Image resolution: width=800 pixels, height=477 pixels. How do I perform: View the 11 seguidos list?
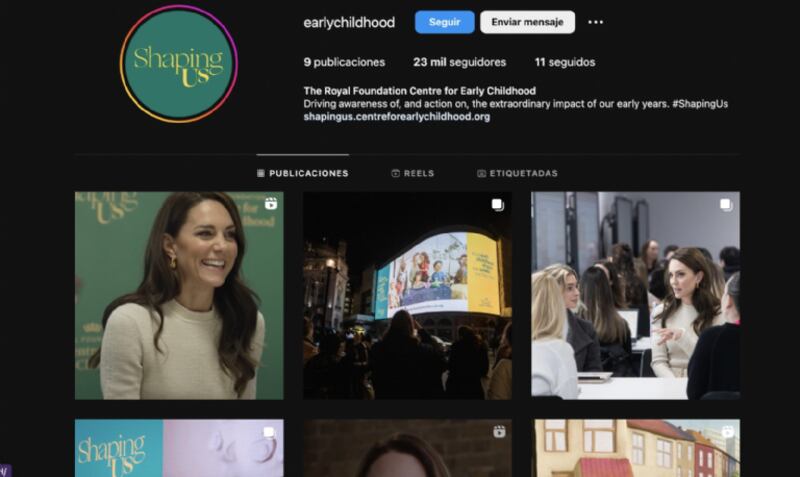(564, 62)
